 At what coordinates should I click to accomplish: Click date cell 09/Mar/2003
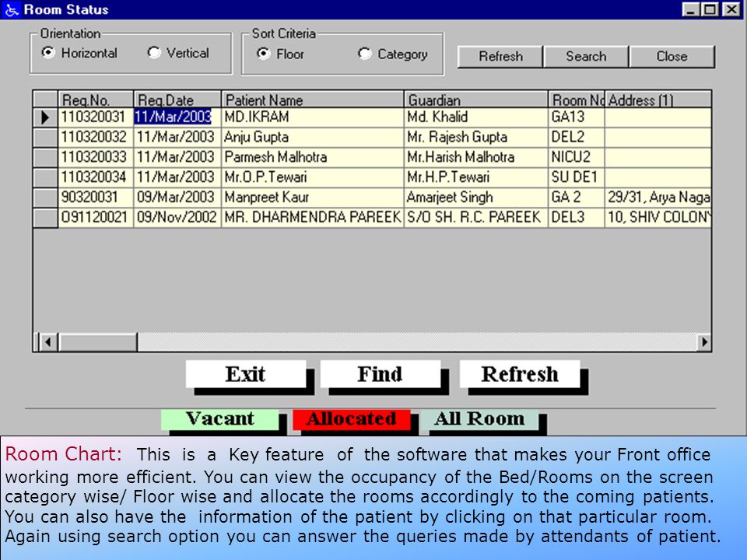pos(176,197)
